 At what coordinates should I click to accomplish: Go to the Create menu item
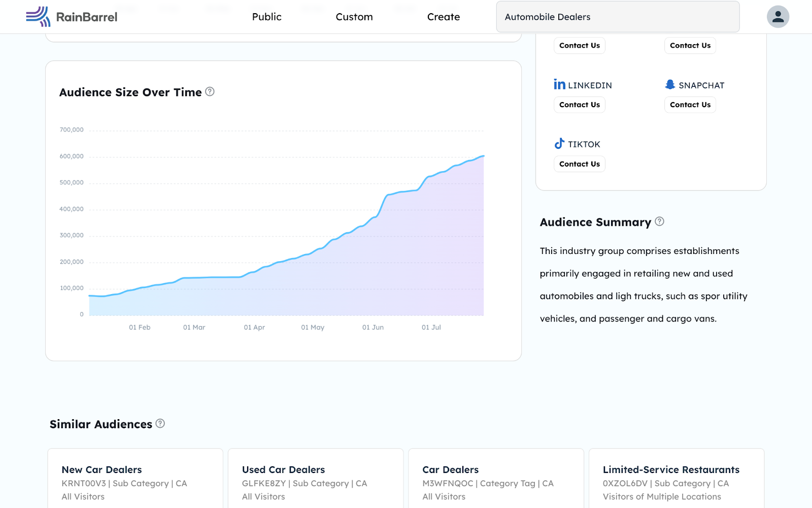[443, 17]
